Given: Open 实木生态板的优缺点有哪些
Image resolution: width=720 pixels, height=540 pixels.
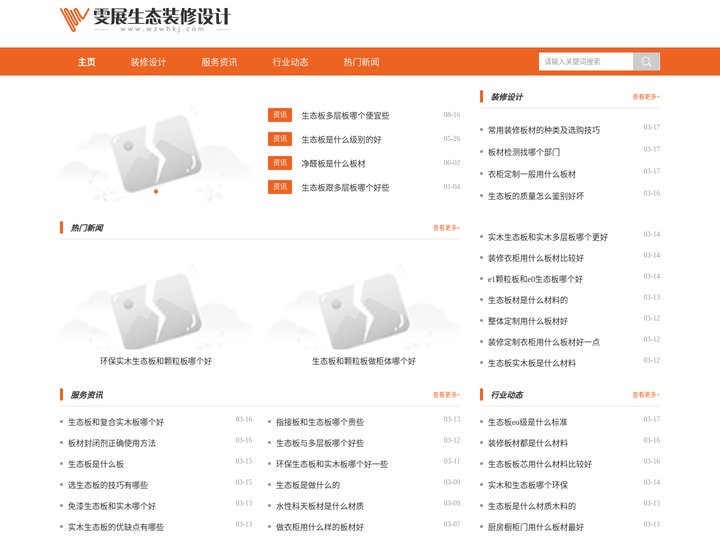Looking at the screenshot, I should [x=116, y=528].
